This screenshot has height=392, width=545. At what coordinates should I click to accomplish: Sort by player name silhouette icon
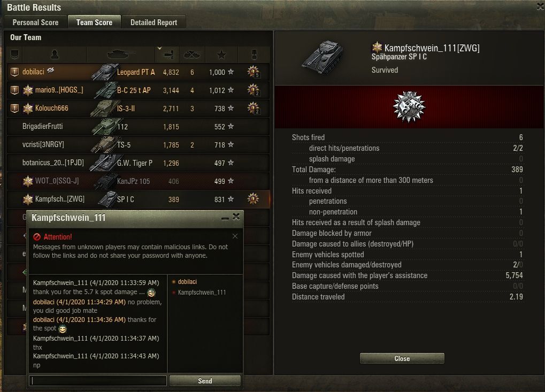click(55, 55)
